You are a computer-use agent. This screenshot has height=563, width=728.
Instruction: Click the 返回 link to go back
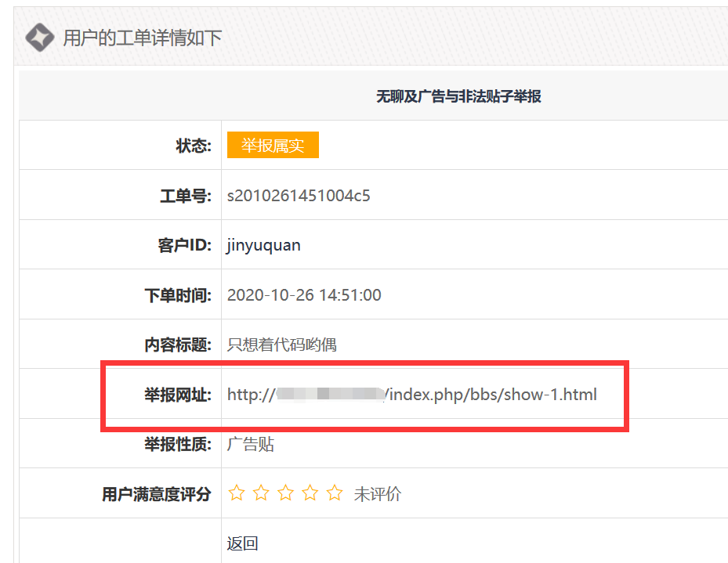click(x=242, y=543)
